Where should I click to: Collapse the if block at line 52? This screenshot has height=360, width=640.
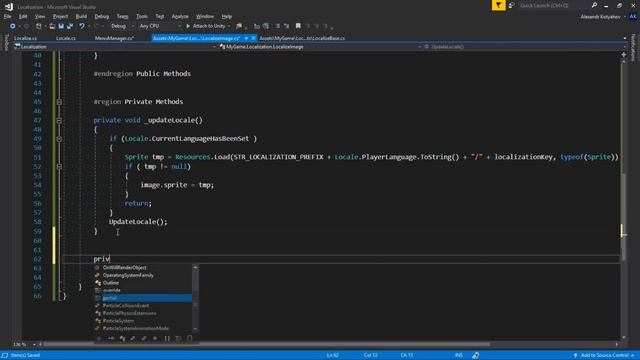[59, 167]
